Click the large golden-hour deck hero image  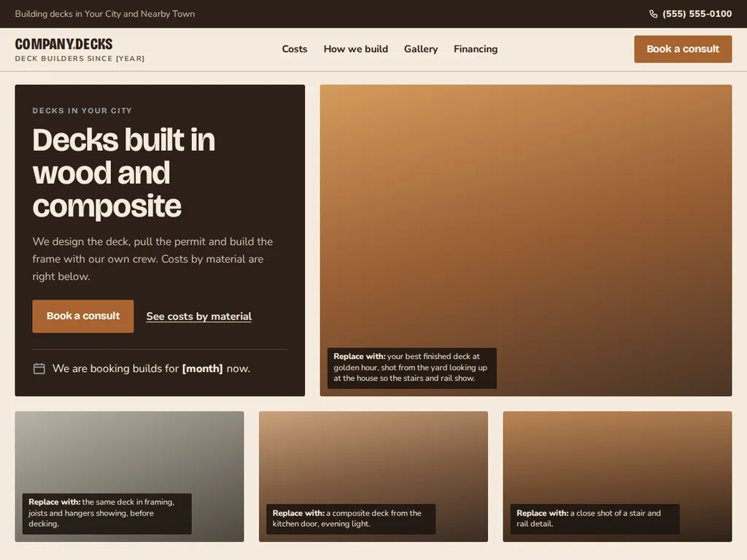point(525,241)
